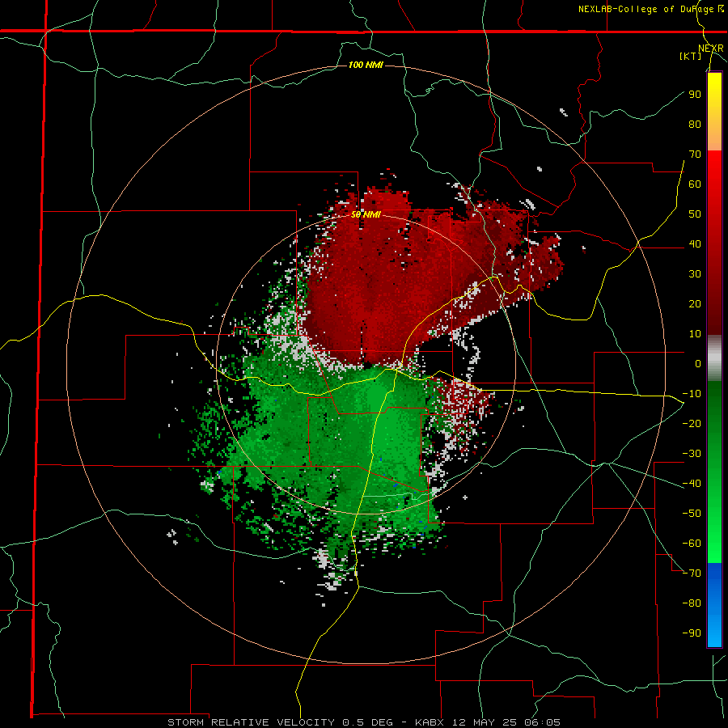
Task: Pick the yellow segment of the color bar
Action: [x=714, y=112]
